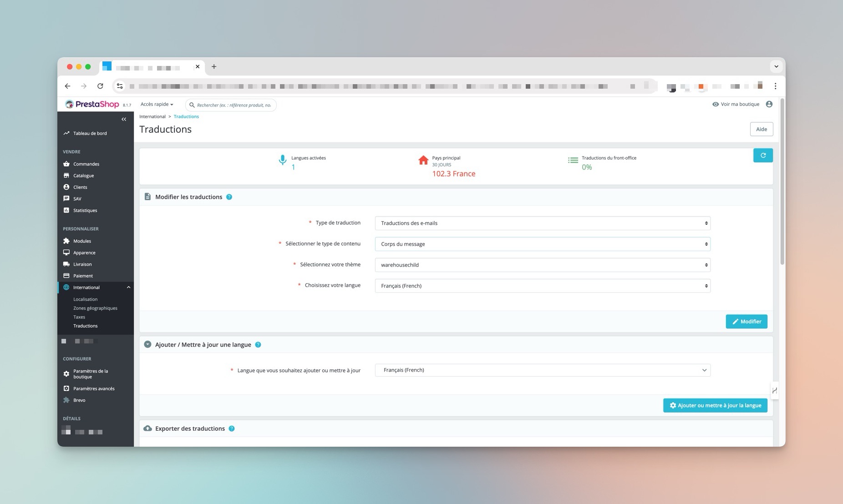Open the Catalogue book icon
The image size is (843, 504).
pyautogui.click(x=66, y=175)
